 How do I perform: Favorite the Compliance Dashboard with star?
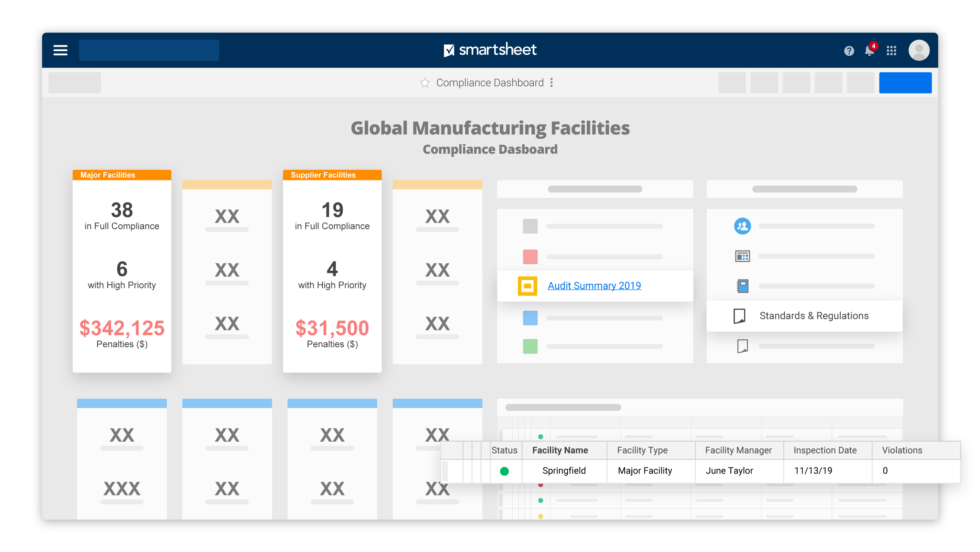click(425, 83)
